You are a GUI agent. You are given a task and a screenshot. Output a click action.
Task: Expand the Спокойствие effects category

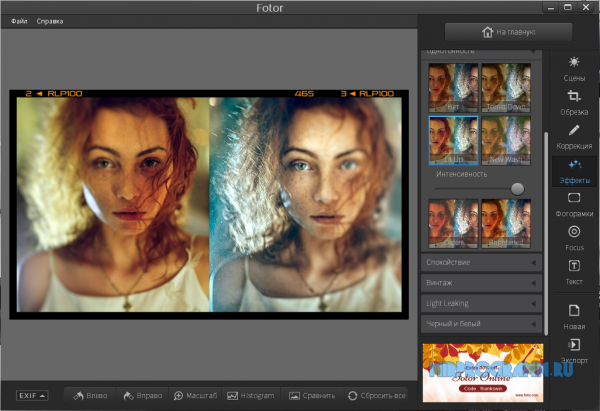click(x=482, y=262)
